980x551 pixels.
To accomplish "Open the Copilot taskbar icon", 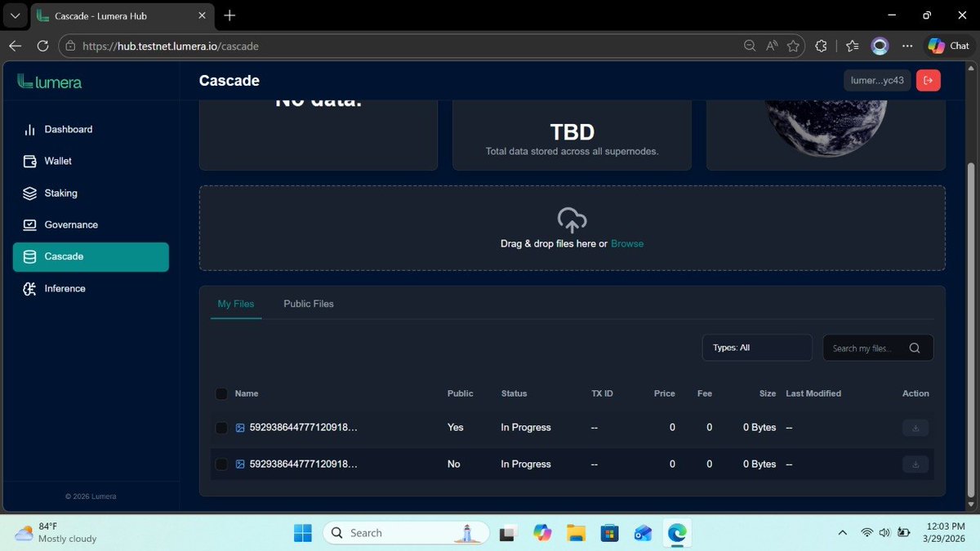I will point(542,533).
